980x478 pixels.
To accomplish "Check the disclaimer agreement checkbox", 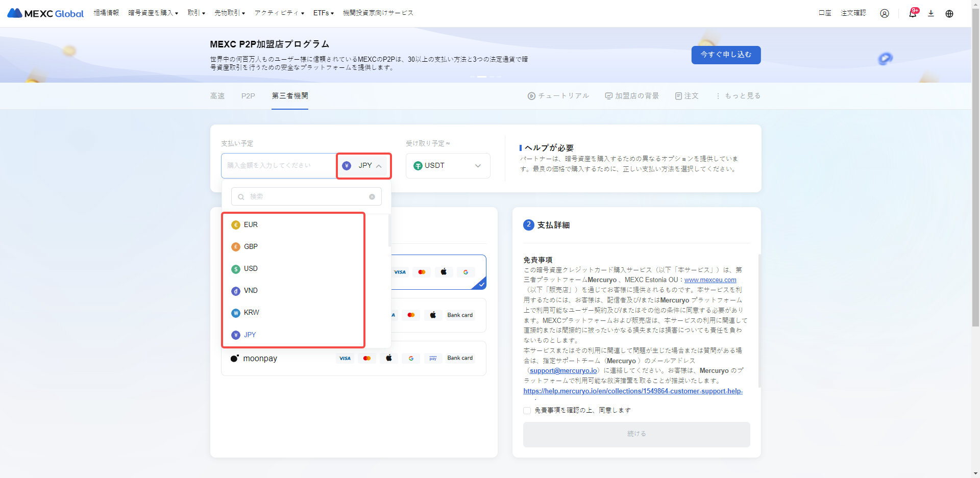I will [527, 410].
